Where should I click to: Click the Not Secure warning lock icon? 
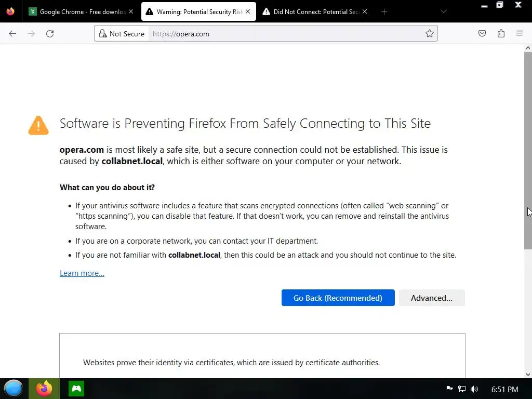(x=103, y=34)
